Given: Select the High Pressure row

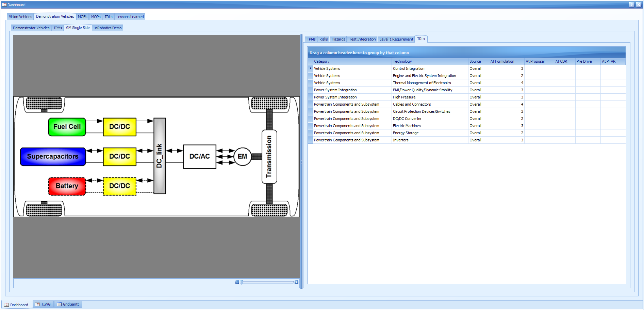Looking at the screenshot, I should [467, 97].
